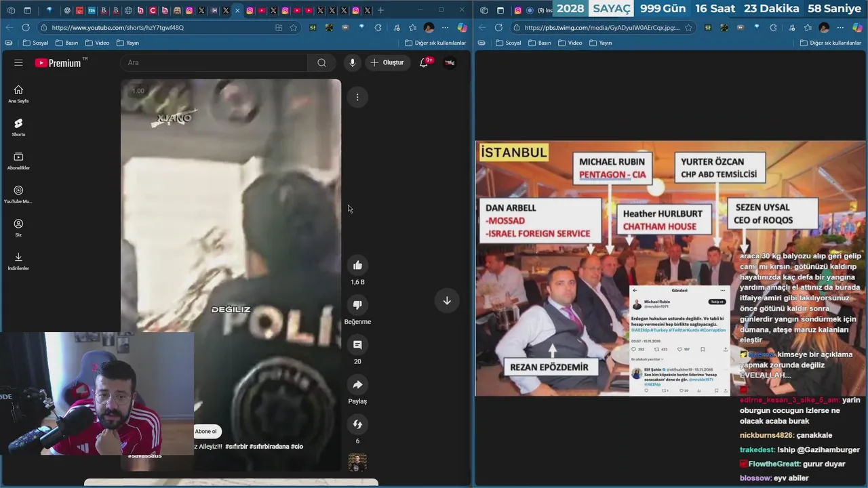Open Extensions puzzle icon in left browser
Image resolution: width=868 pixels, height=488 pixels.
pyautogui.click(x=378, y=28)
